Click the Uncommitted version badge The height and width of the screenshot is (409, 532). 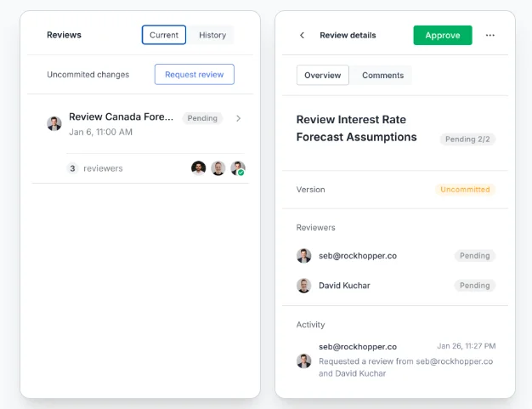465,190
